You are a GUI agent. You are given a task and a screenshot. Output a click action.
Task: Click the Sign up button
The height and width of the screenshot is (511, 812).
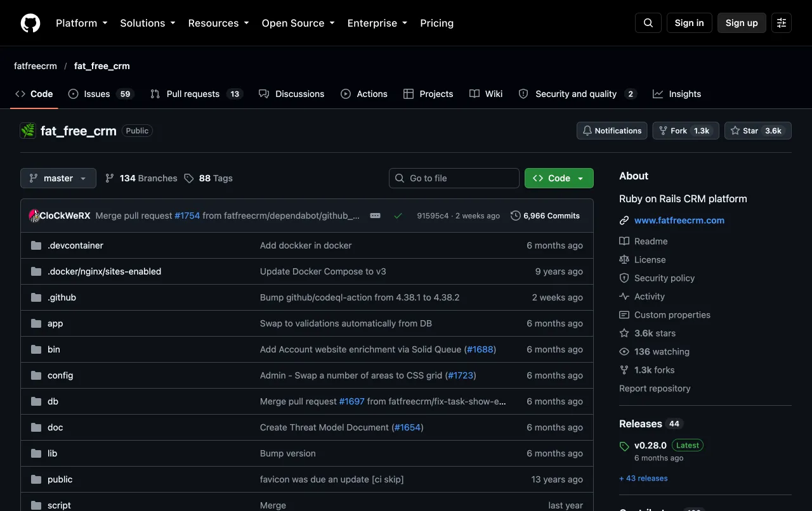pyautogui.click(x=742, y=23)
